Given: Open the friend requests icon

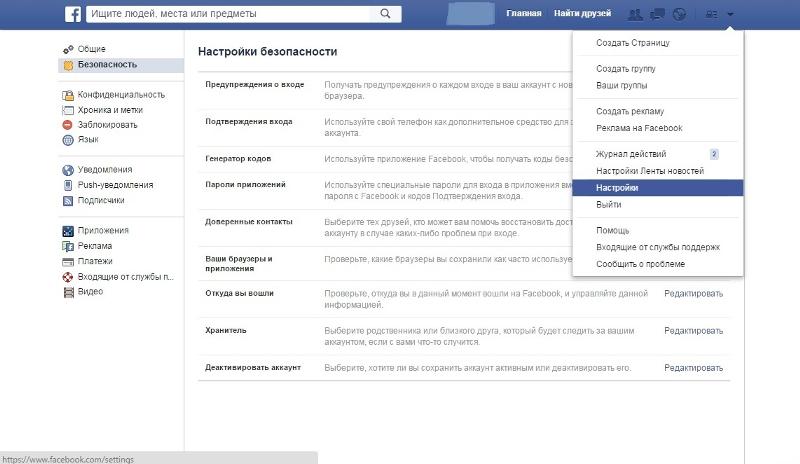Looking at the screenshot, I should [x=635, y=14].
